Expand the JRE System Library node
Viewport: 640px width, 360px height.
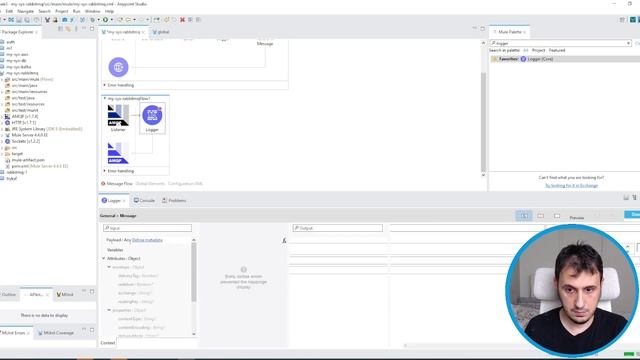click(2, 129)
